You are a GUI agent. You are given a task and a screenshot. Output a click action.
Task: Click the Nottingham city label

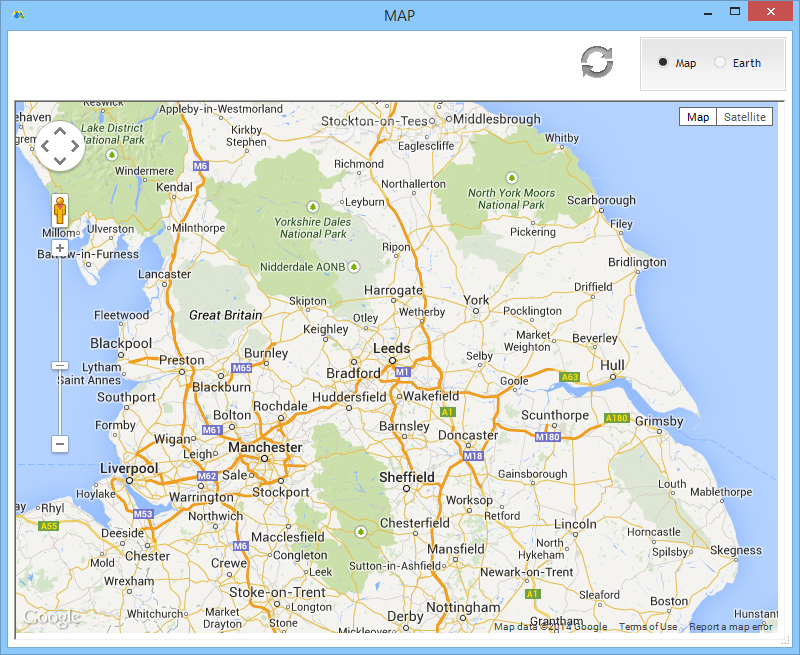coord(463,608)
